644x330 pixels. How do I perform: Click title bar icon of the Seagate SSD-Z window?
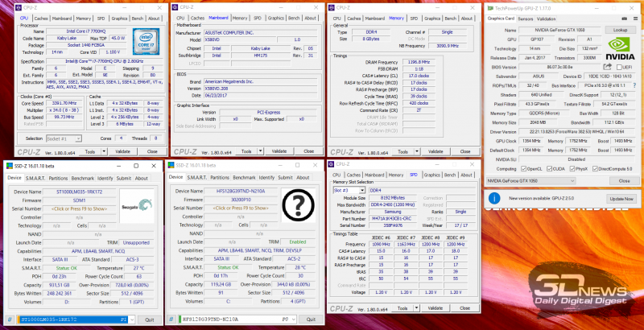[10, 166]
